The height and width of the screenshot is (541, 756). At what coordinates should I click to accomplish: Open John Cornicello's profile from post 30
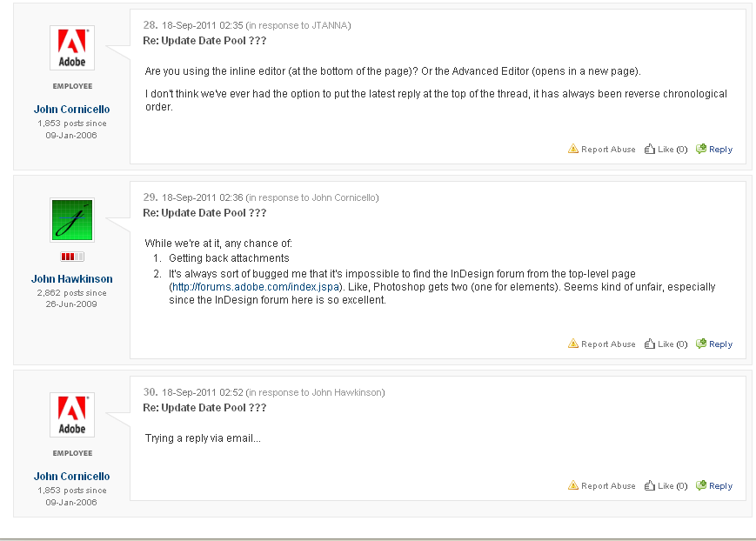point(72,477)
